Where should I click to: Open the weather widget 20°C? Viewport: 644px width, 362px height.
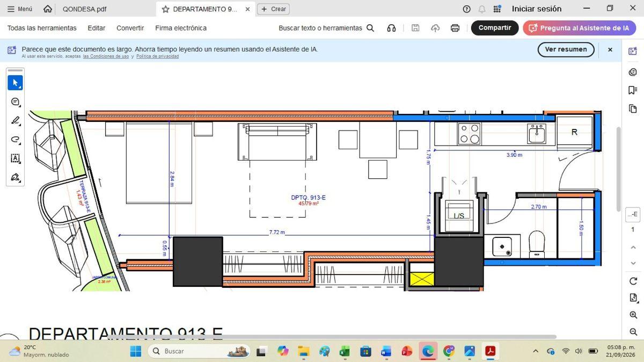[40, 351]
